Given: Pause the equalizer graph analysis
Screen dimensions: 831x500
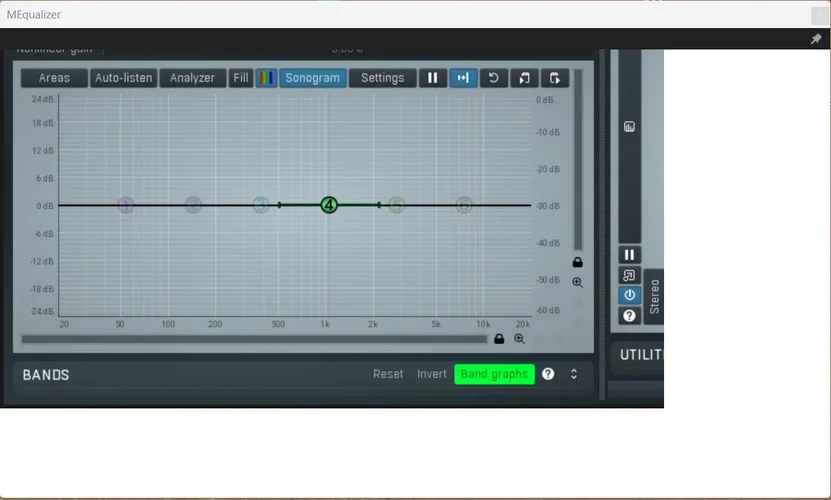Looking at the screenshot, I should point(432,78).
